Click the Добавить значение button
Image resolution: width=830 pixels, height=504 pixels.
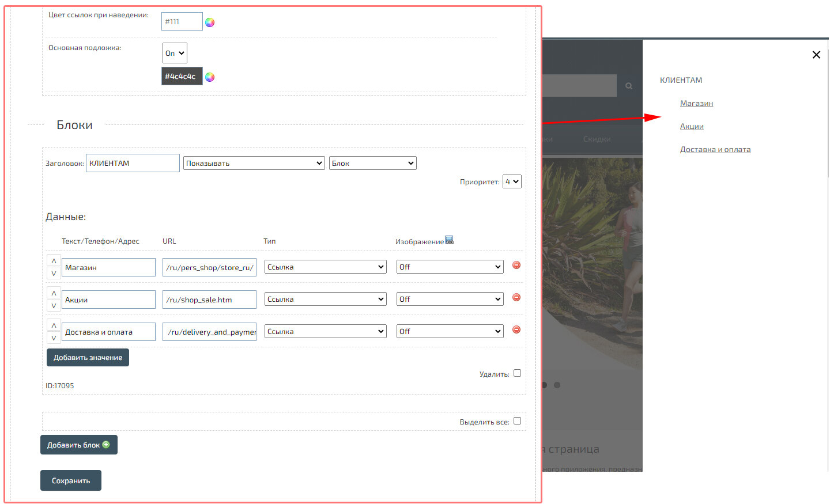tap(88, 358)
